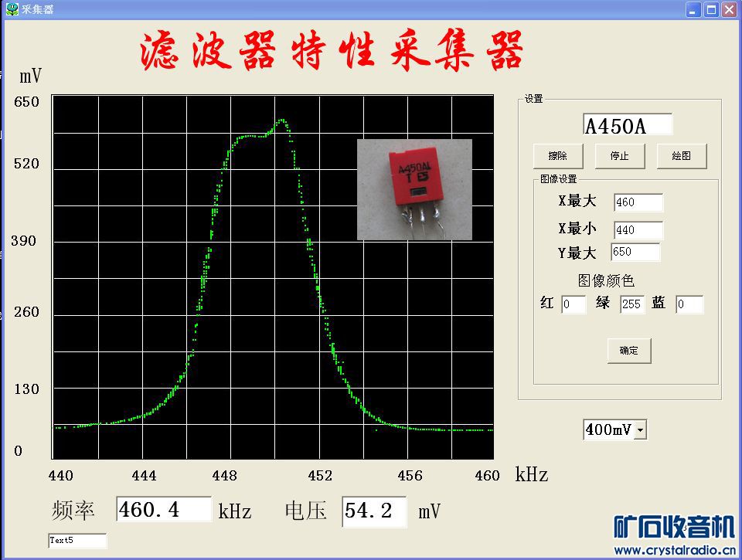The height and width of the screenshot is (560, 742).
Task: Click the 蓝 (blue) color value field
Action: click(x=689, y=304)
